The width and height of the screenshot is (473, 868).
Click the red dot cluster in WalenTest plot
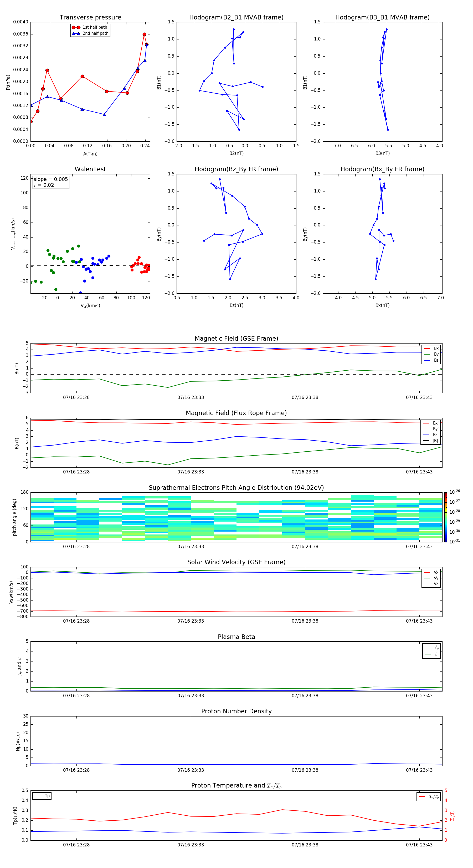coord(140,265)
